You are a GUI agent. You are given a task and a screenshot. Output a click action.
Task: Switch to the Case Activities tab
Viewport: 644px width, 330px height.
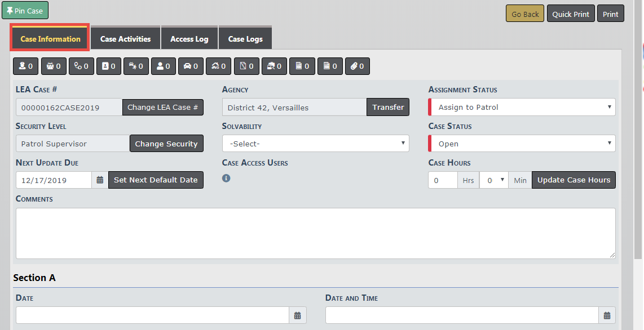click(x=125, y=39)
